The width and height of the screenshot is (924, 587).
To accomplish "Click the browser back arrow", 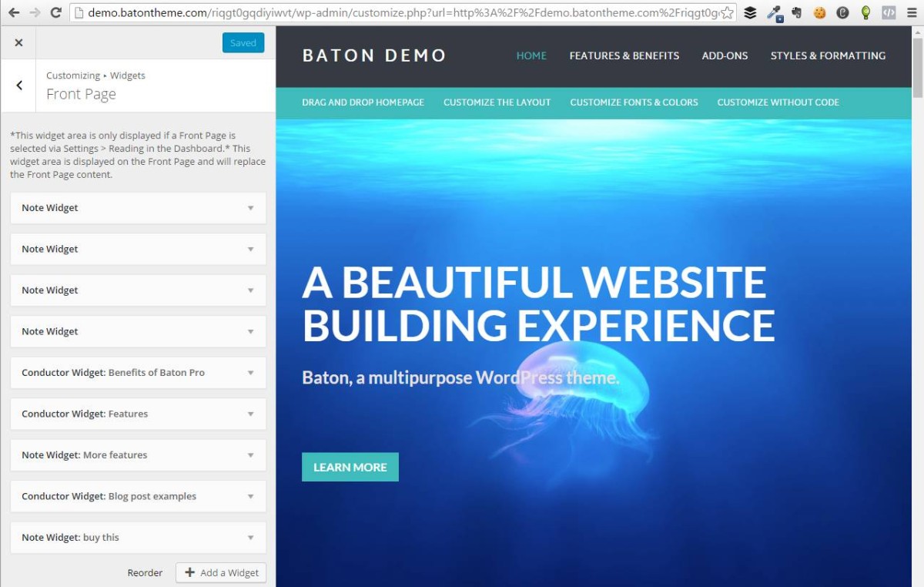I will [x=14, y=12].
